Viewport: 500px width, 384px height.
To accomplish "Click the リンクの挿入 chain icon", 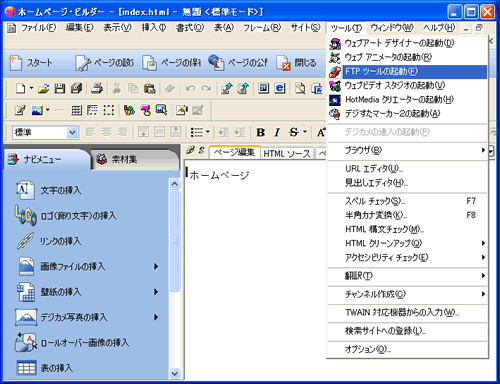I will (x=25, y=241).
